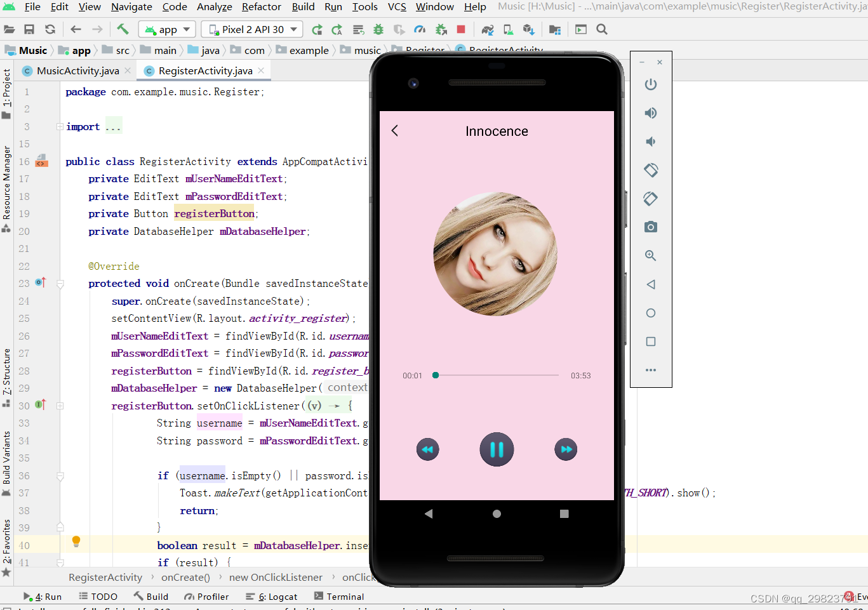Open emulator extended controls three dots
Viewport: 868px width, 610px height.
[x=651, y=370]
